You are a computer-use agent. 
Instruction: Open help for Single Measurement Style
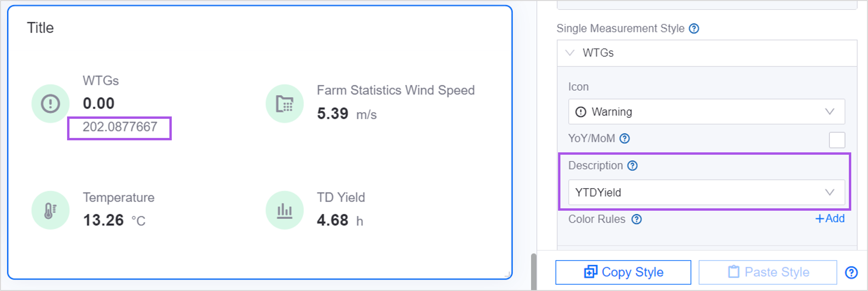pyautogui.click(x=694, y=29)
